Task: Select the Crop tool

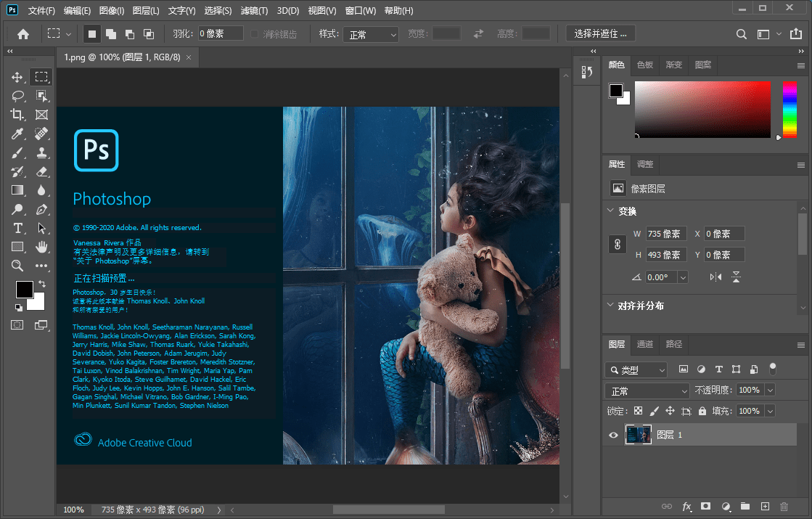Action: (17, 115)
